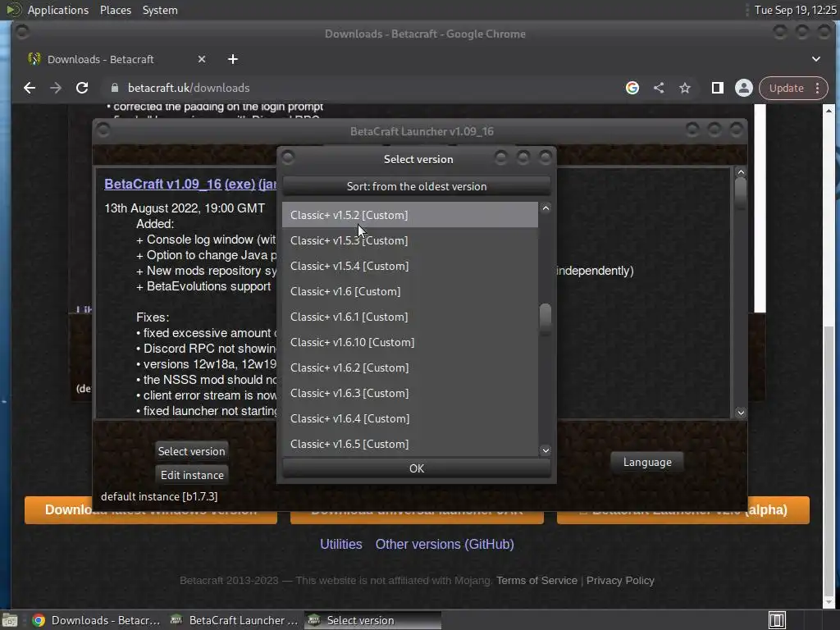The height and width of the screenshot is (630, 840).
Task: Go back using Chrome's back arrow
Action: click(x=30, y=88)
